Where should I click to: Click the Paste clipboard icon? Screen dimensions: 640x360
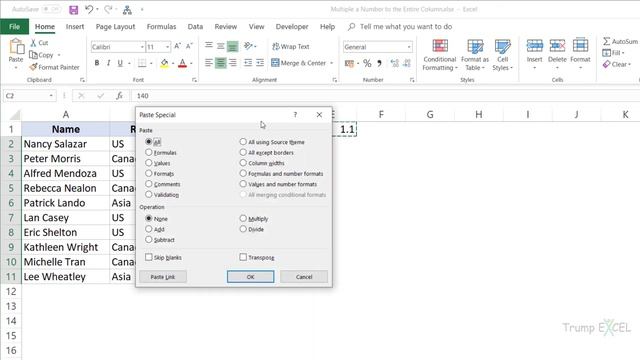16,46
